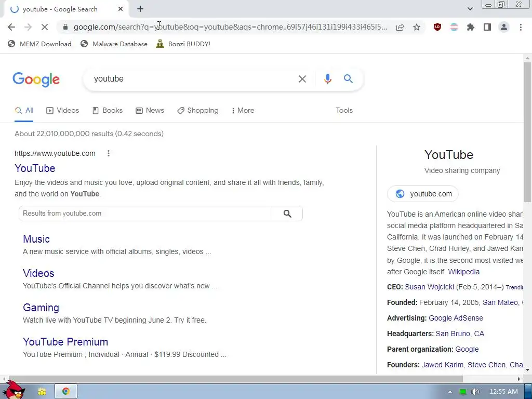Open the YouTube main result title
The height and width of the screenshot is (399, 532).
click(x=35, y=168)
